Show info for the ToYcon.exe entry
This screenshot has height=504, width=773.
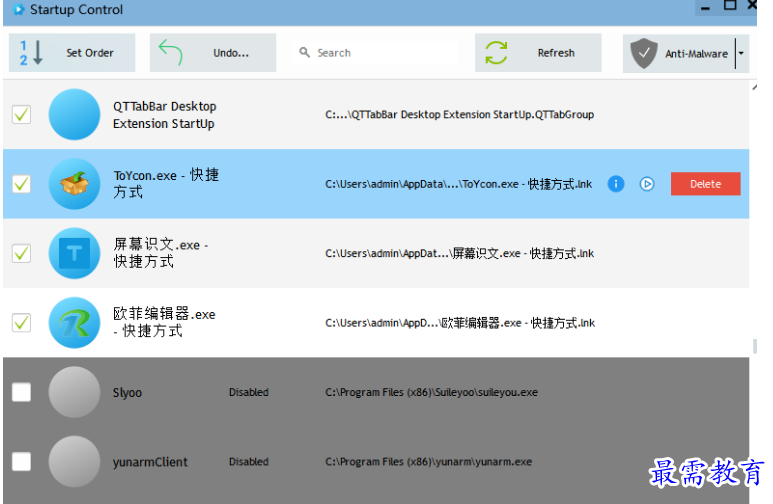click(616, 184)
